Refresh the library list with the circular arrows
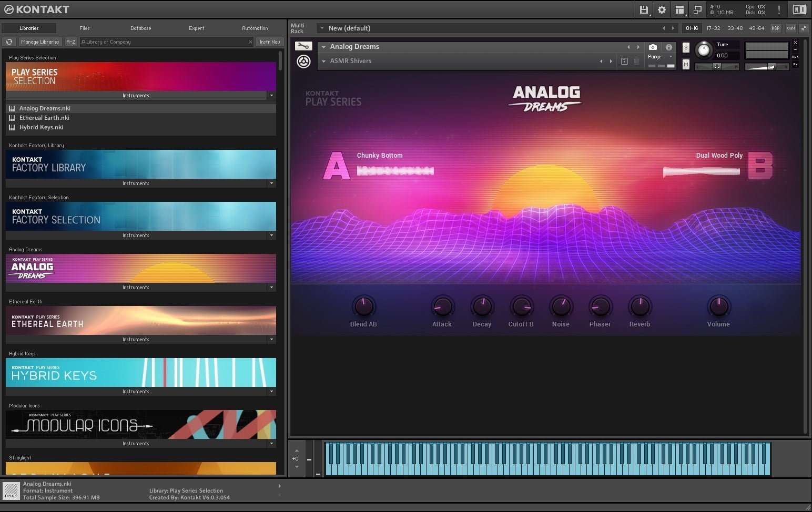Viewport: 812px width, 512px height. (x=9, y=42)
